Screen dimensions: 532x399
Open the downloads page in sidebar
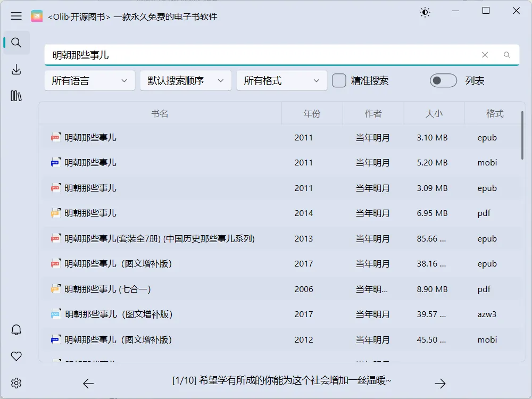coord(16,70)
